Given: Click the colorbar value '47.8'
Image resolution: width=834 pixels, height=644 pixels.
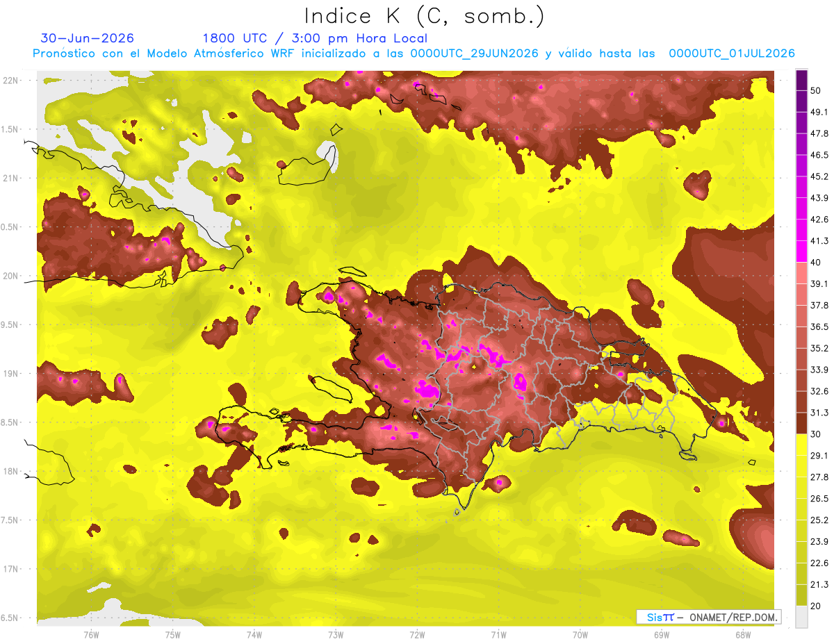Looking at the screenshot, I should pos(819,133).
